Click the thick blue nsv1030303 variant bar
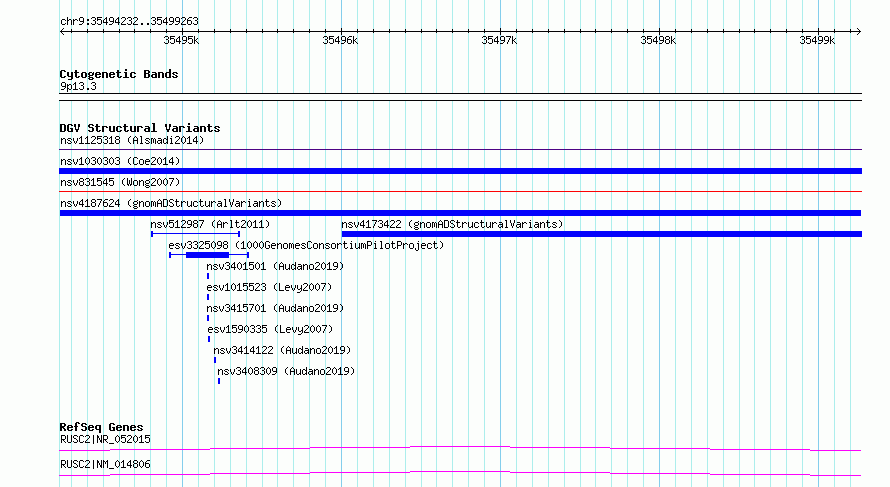This screenshot has height=487, width=890. click(x=460, y=171)
